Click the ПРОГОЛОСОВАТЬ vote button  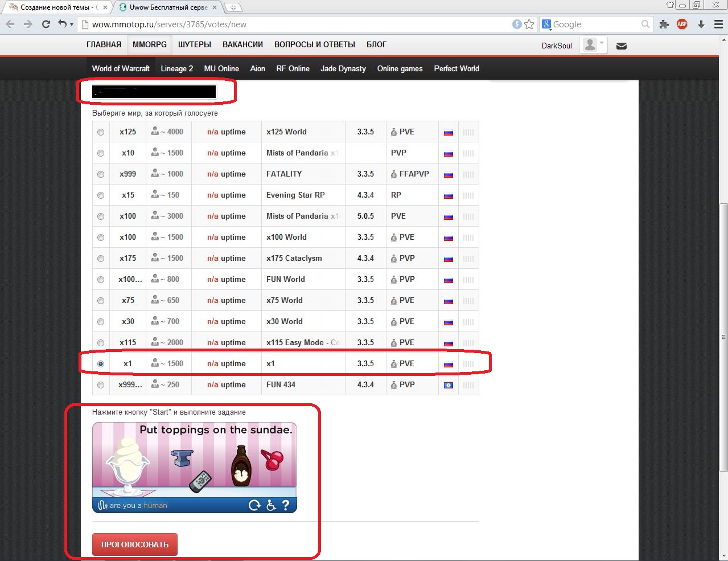(x=135, y=544)
